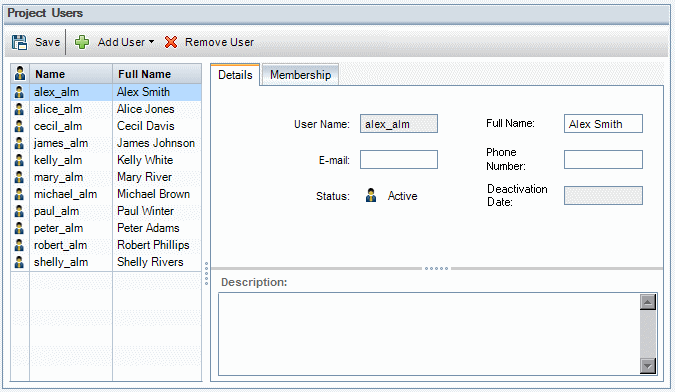Click the user icon beside james_alm

(19, 143)
